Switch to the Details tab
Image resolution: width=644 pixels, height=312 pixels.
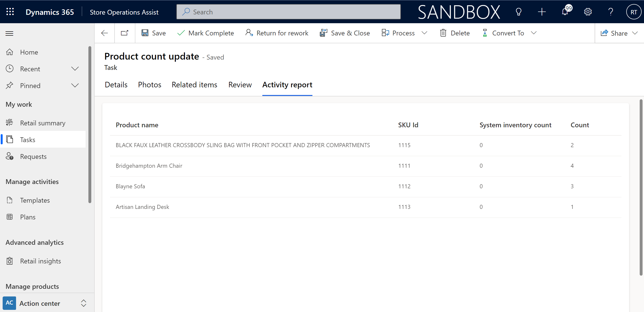[116, 85]
